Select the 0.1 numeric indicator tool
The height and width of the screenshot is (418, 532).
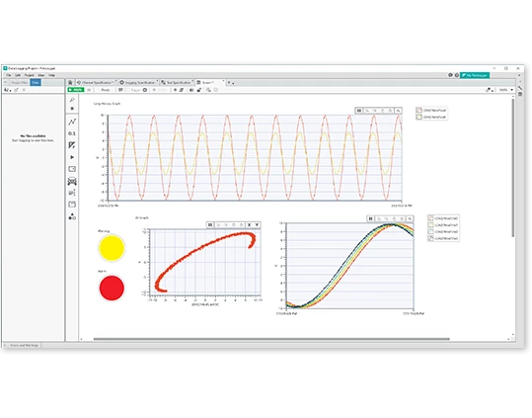(72, 133)
